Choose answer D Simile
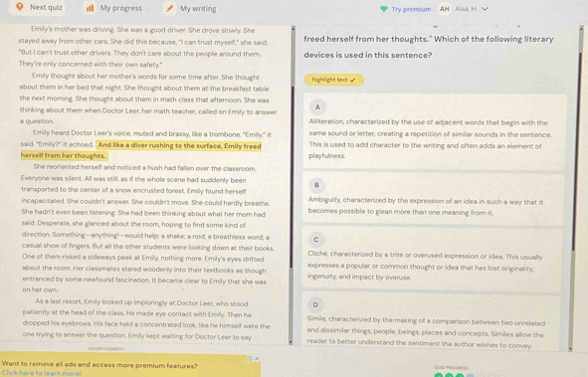This screenshot has width=588, height=377. click(431, 323)
